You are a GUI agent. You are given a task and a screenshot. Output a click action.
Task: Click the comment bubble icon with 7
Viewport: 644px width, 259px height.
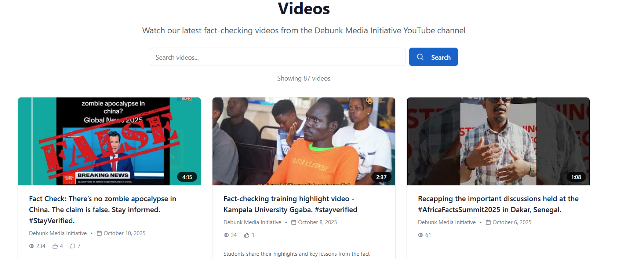point(73,246)
